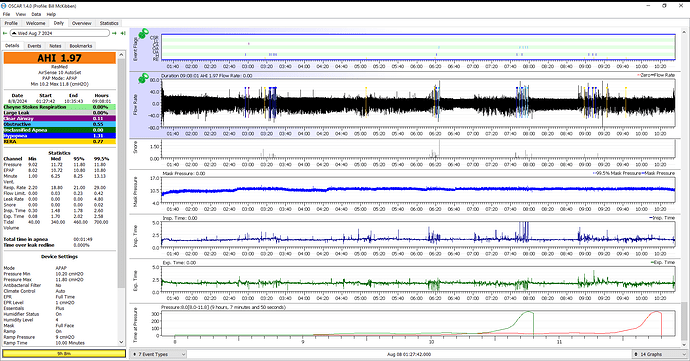The image size is (690, 361).
Task: Open the Events sub-tab
Action: click(x=34, y=46)
